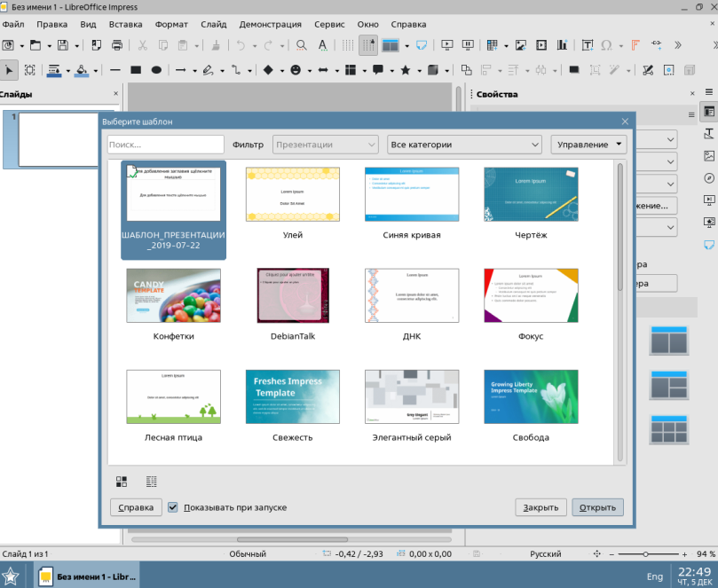The height and width of the screenshot is (588, 718).
Task: Open sidebar Gallery panel icon
Action: (709, 155)
